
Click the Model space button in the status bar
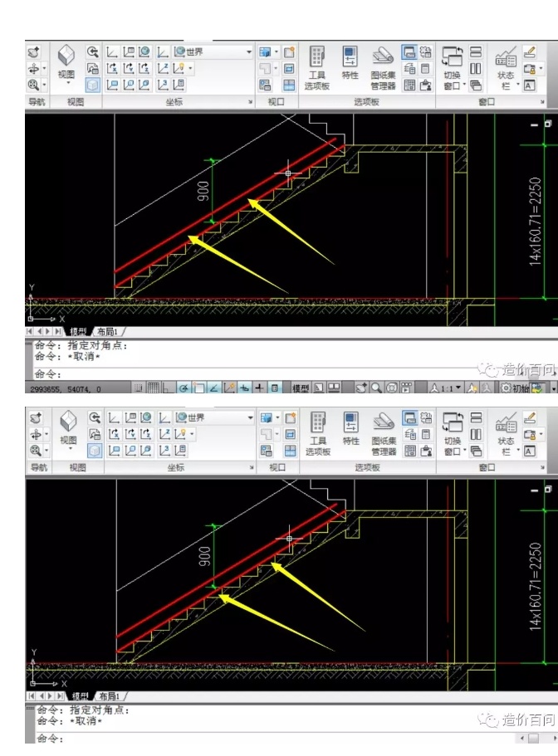point(301,388)
